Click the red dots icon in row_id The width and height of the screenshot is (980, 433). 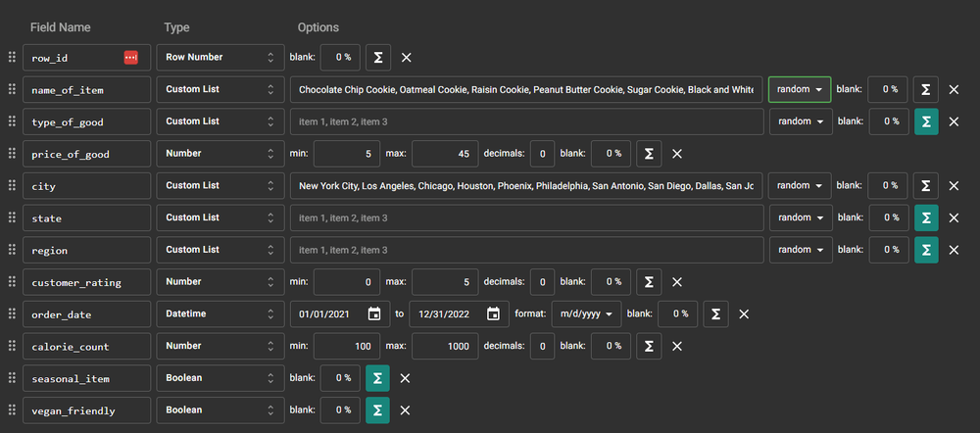(130, 58)
